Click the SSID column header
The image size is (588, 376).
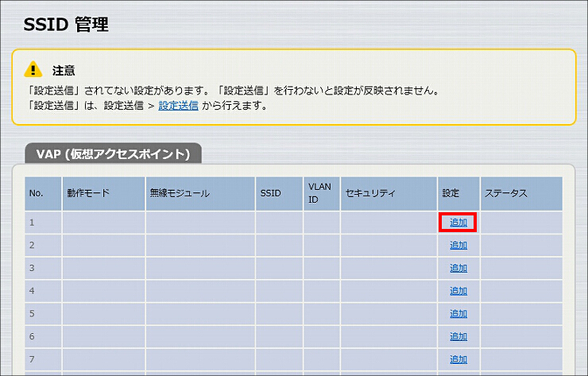coord(279,194)
